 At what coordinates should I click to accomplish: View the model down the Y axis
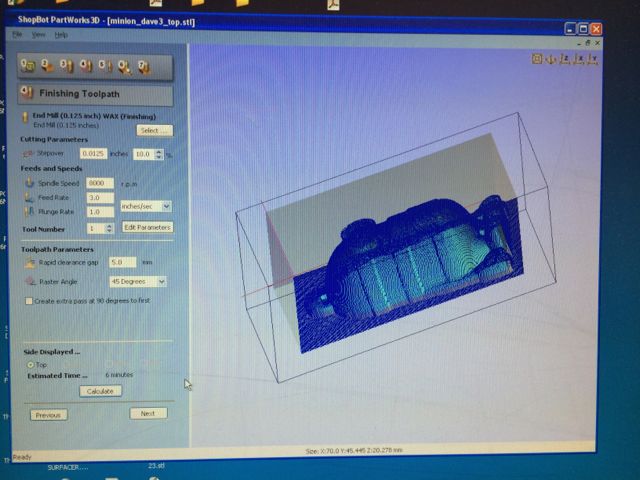pos(592,59)
